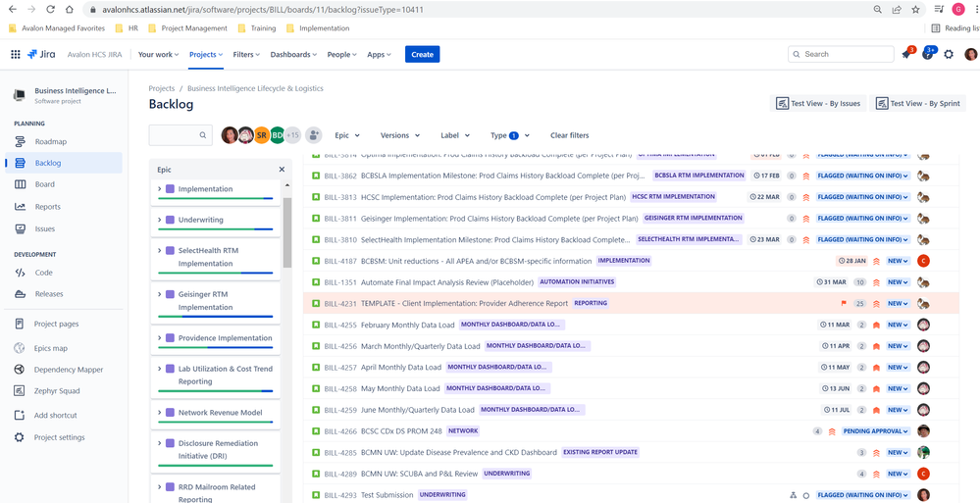Filter by BD green avatar
This screenshot has width=980, height=503.
[278, 135]
